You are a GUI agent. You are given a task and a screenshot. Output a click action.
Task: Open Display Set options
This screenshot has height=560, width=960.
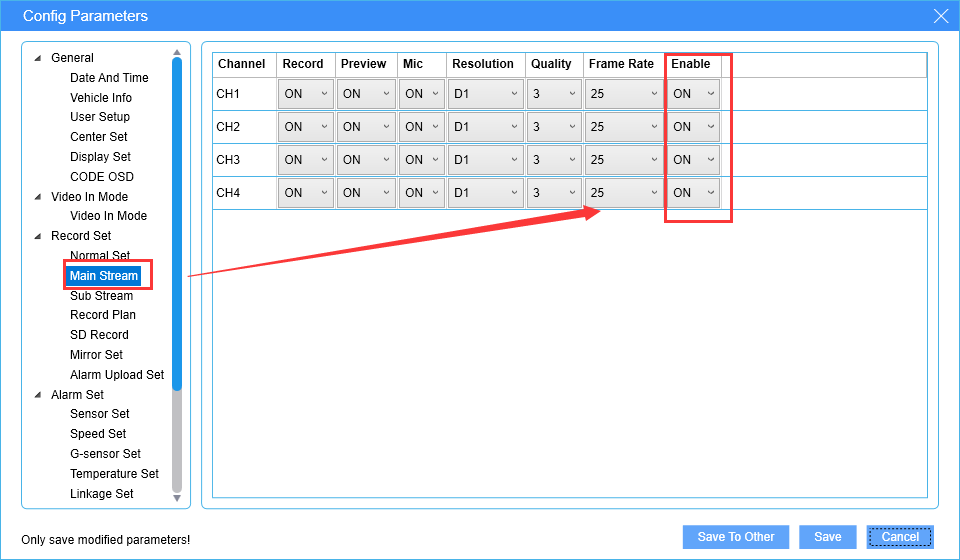point(100,157)
